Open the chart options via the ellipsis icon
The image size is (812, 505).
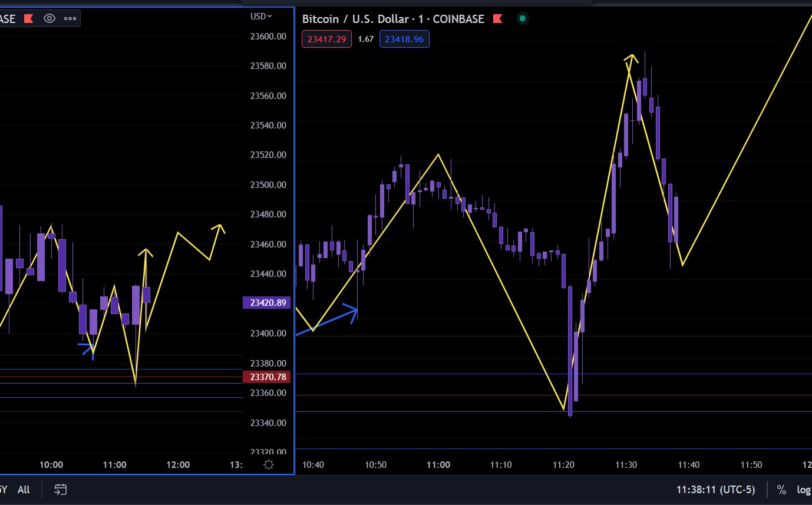click(70, 18)
